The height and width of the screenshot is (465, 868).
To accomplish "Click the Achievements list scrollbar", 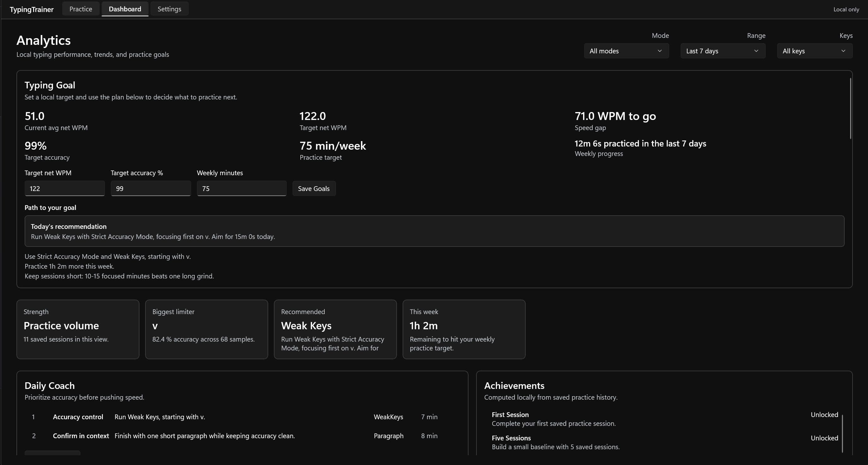I will click(842, 433).
